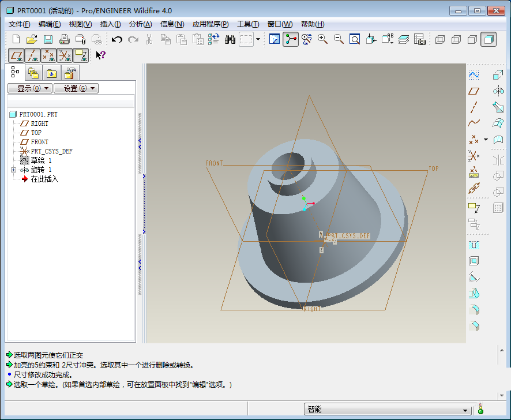Image resolution: width=511 pixels, height=420 pixels.
Task: Switch to the Model Tree tab
Action: (x=15, y=72)
